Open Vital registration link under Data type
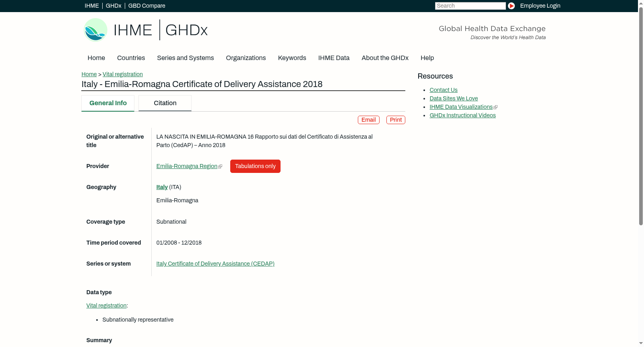644x347 pixels. [106, 306]
